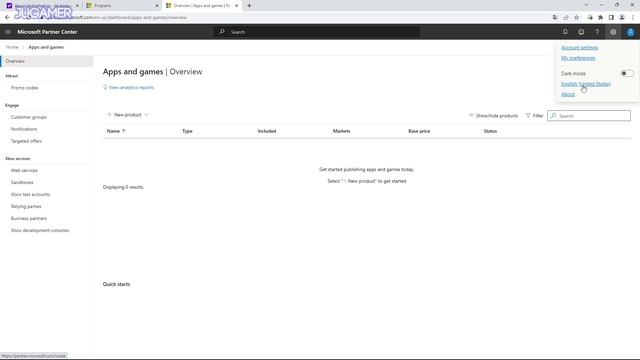The height and width of the screenshot is (360, 640).
Task: Open Sandboxes in sidebar
Action: 22,182
